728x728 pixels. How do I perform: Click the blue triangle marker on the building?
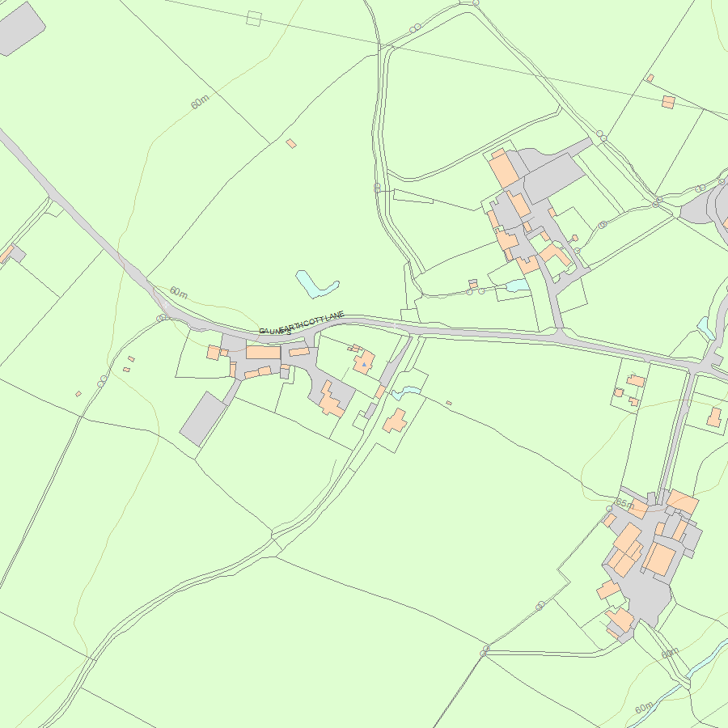[x=364, y=365]
